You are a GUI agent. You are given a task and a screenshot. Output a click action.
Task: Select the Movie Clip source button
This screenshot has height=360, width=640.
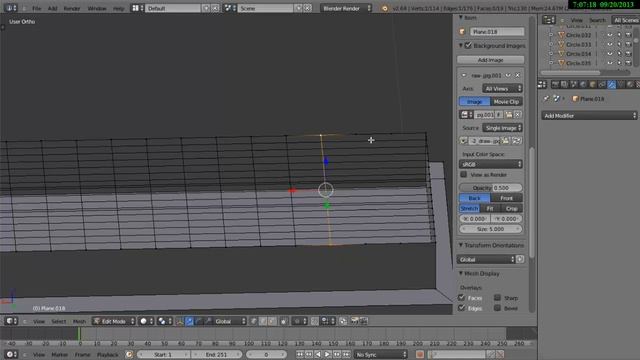click(x=506, y=102)
